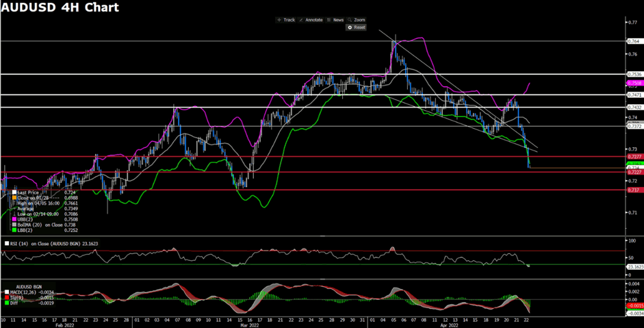
Task: Open the Annotate drawing tool
Action: [311, 20]
